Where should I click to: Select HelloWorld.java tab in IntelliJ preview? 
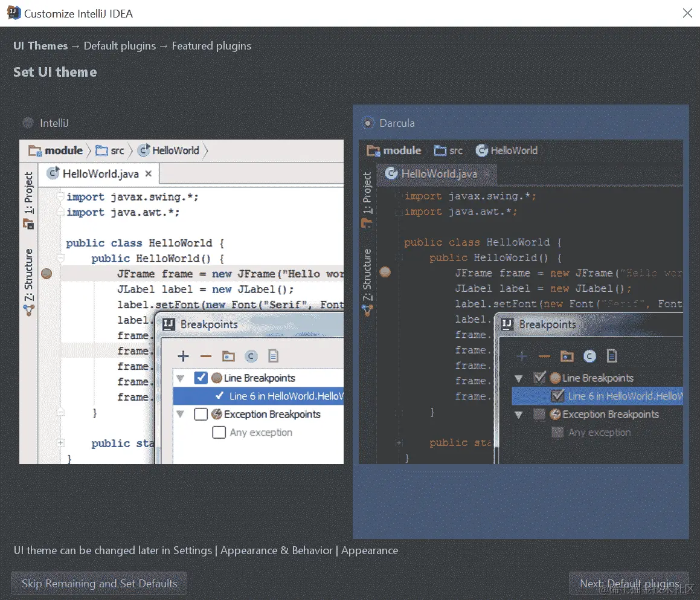pyautogui.click(x=99, y=173)
